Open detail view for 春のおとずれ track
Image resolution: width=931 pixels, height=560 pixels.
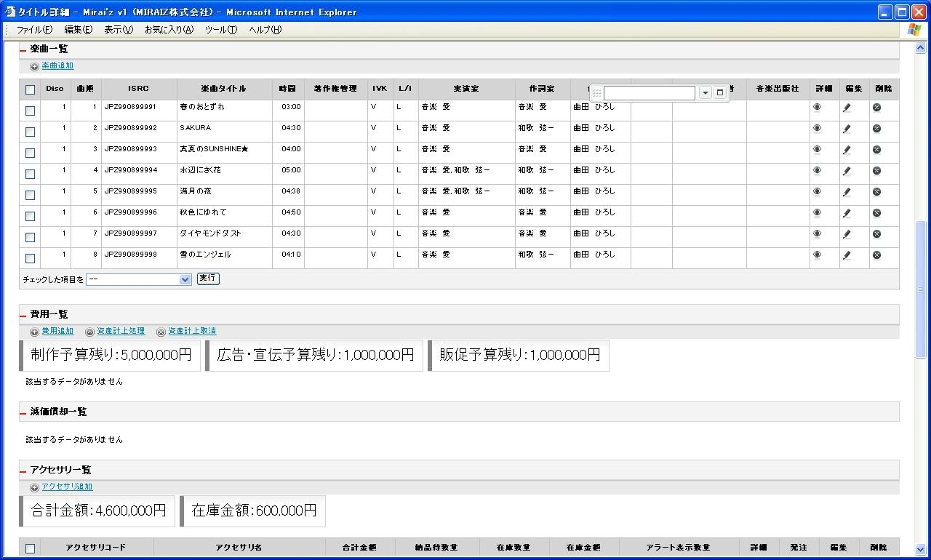coord(817,108)
